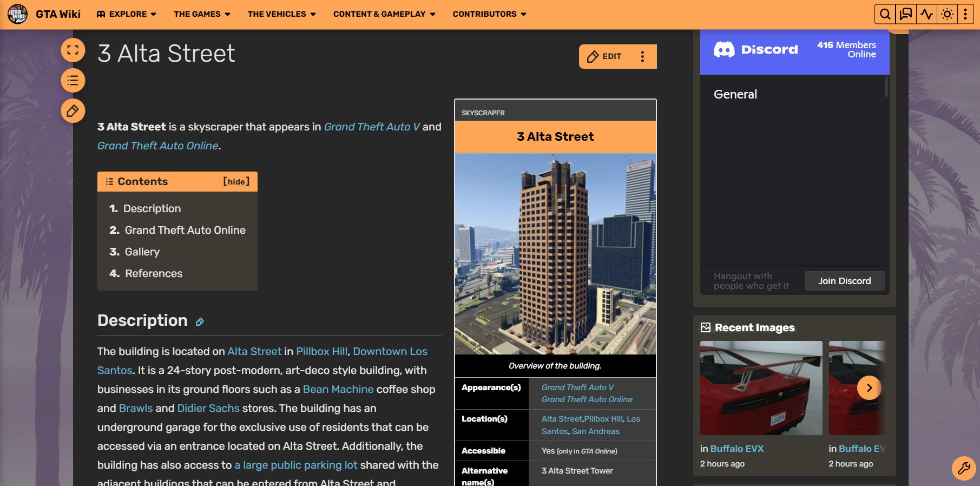Toggle light theme with sun icon
Viewport: 980px width, 486px height.
tap(947, 14)
